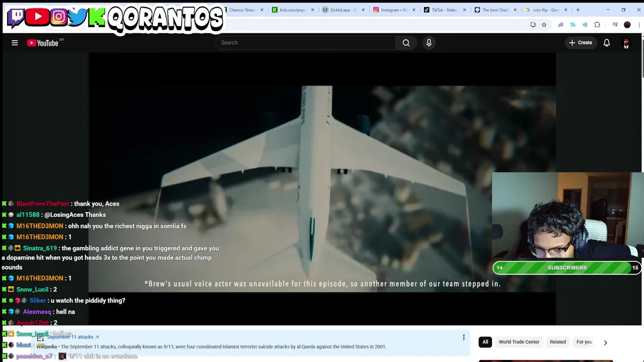
Task: Open the info panel's three-dot options
Action: tap(464, 337)
